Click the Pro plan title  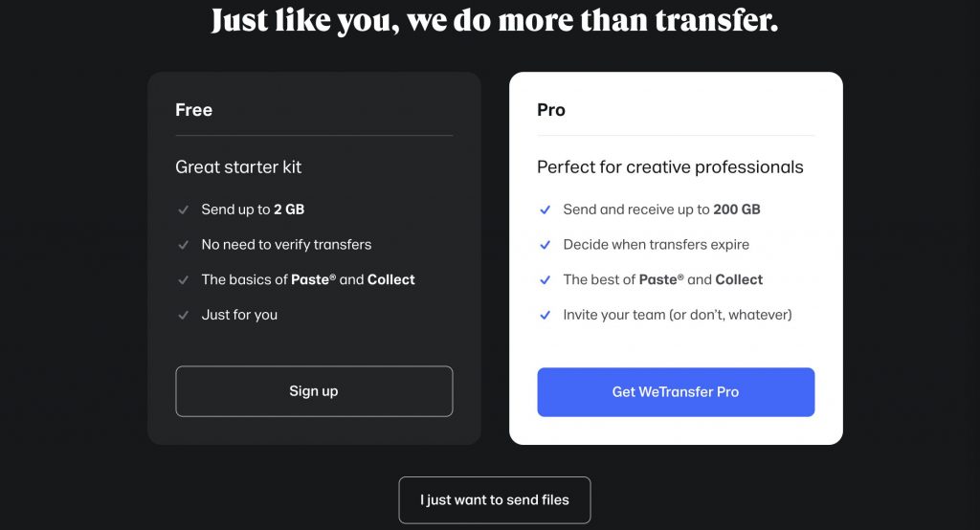[x=551, y=110]
